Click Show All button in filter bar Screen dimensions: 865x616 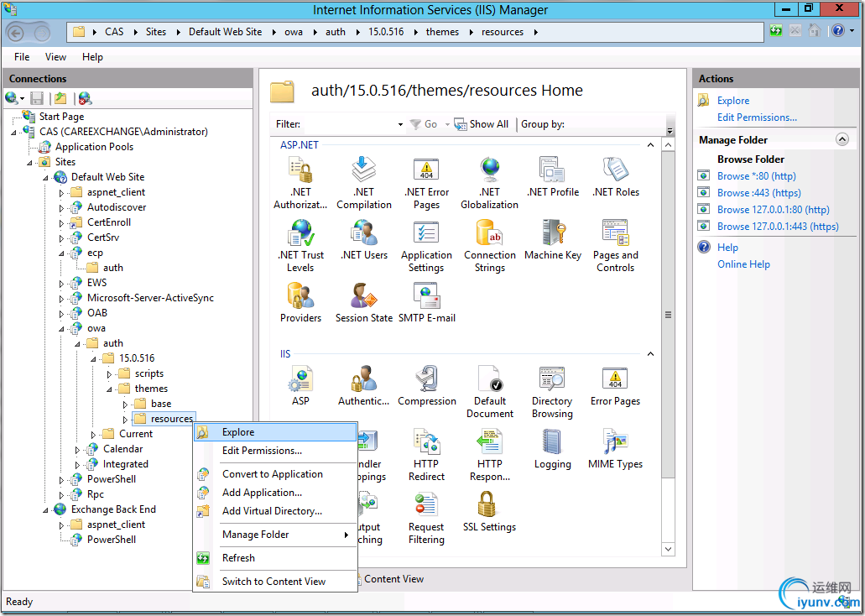tap(481, 124)
